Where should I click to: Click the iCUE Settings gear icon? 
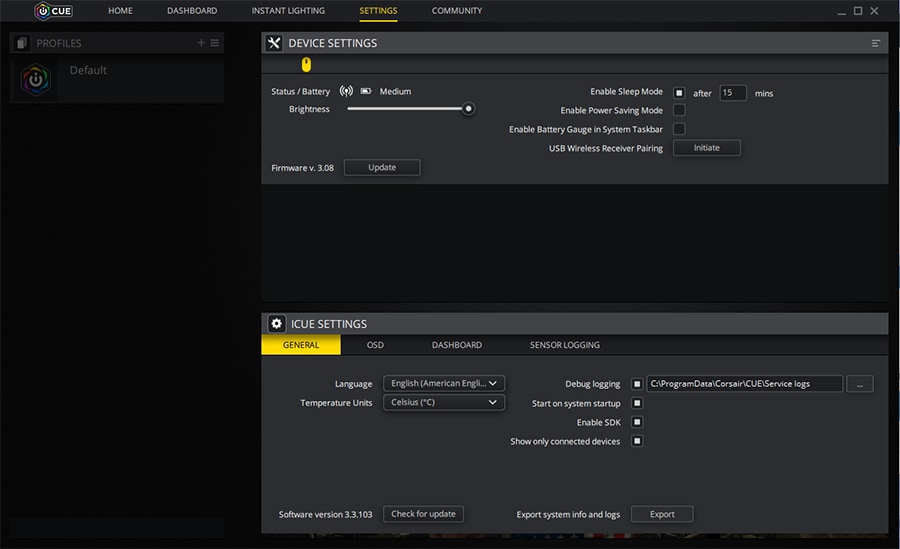tap(275, 324)
